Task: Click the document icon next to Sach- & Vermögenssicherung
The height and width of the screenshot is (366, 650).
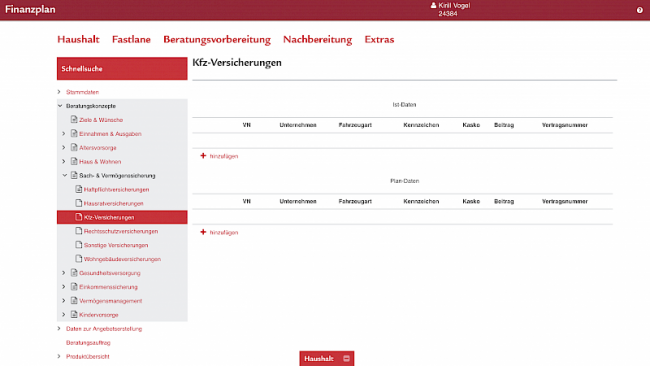Action: click(74, 175)
